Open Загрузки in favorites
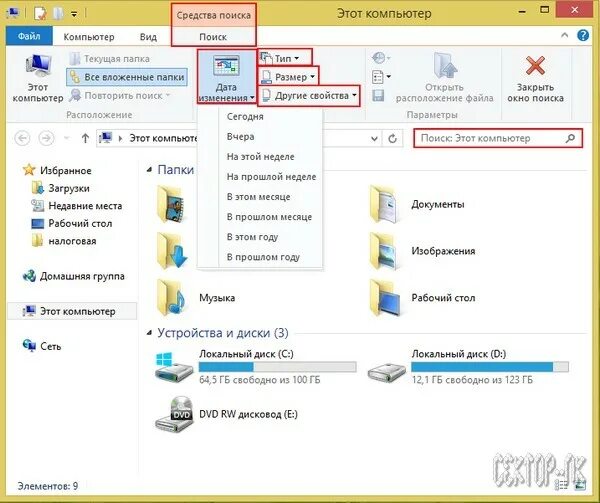 point(60,188)
